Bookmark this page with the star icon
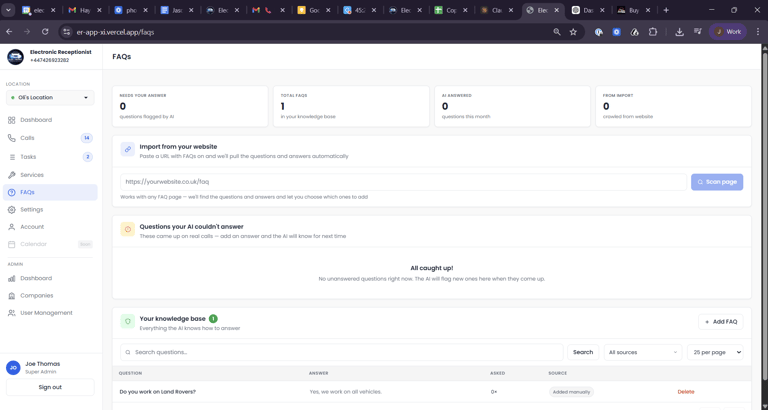Viewport: 768px width, 410px height. tap(573, 32)
